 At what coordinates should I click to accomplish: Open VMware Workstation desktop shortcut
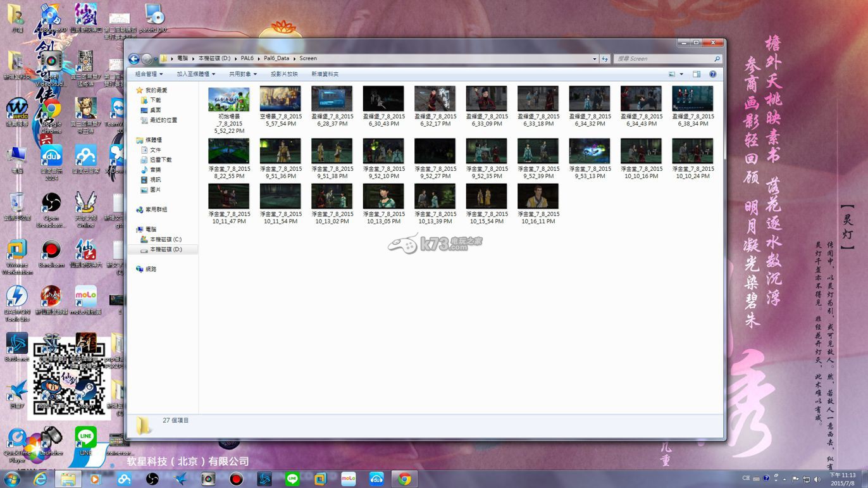coord(17,257)
